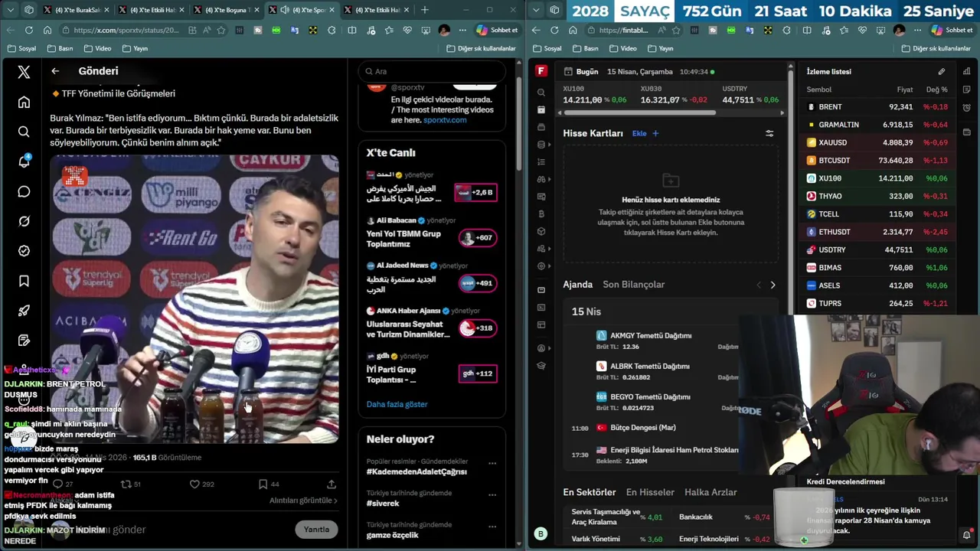
Task: Open Diğer sık kullanılanlar folder in left browser
Action: 481,48
